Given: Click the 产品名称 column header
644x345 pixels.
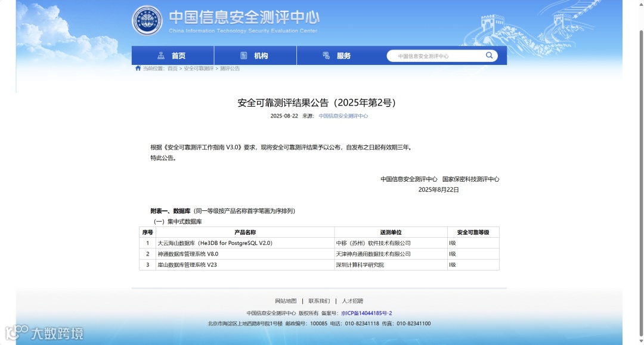Looking at the screenshot, I should click(x=245, y=232).
